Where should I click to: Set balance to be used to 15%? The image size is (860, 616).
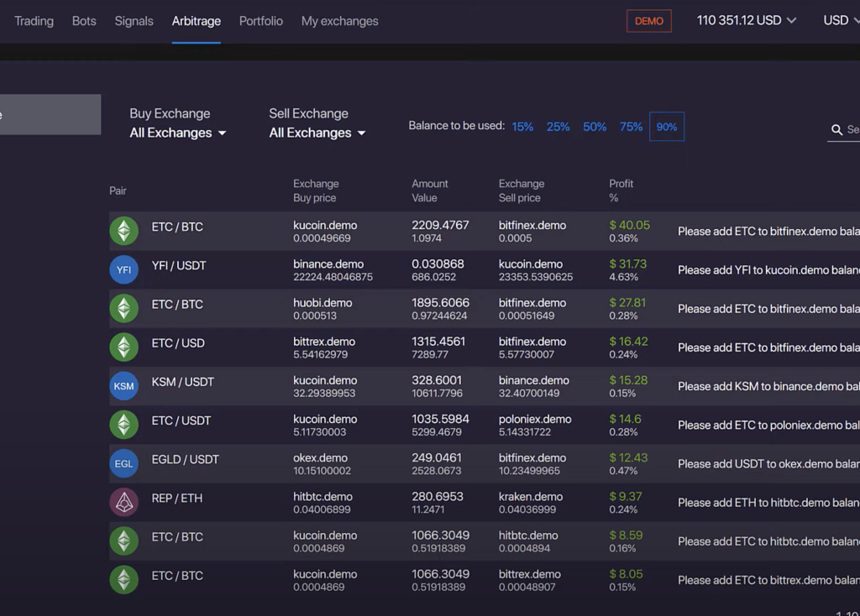[522, 127]
